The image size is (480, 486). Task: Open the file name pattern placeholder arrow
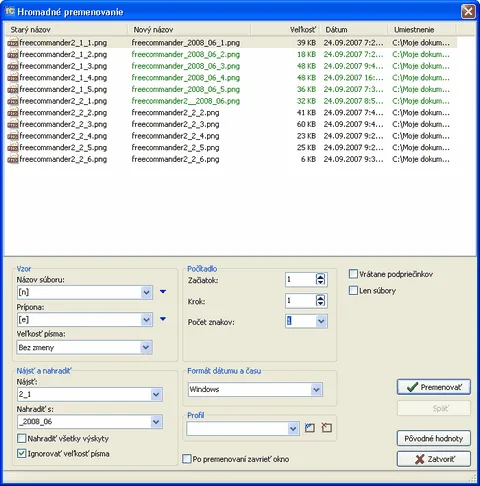[163, 292]
